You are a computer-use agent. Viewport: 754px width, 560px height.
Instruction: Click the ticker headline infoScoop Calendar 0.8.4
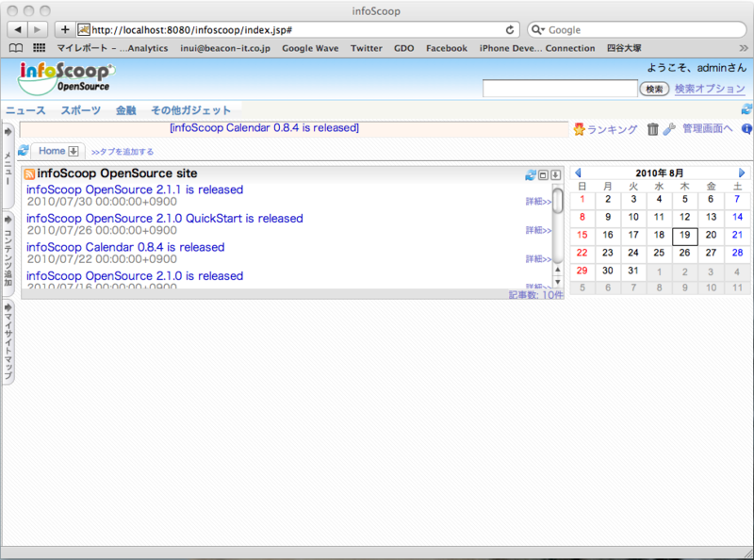(265, 128)
